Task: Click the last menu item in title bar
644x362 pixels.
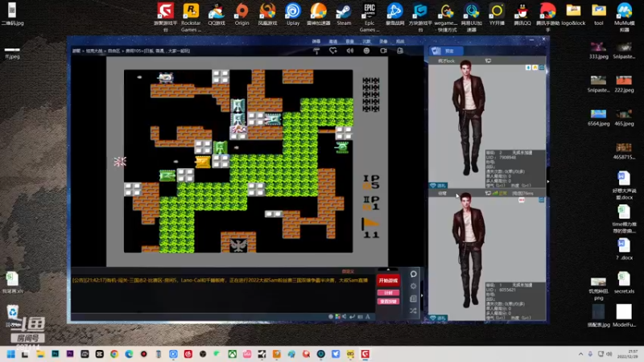Action: pos(400,42)
